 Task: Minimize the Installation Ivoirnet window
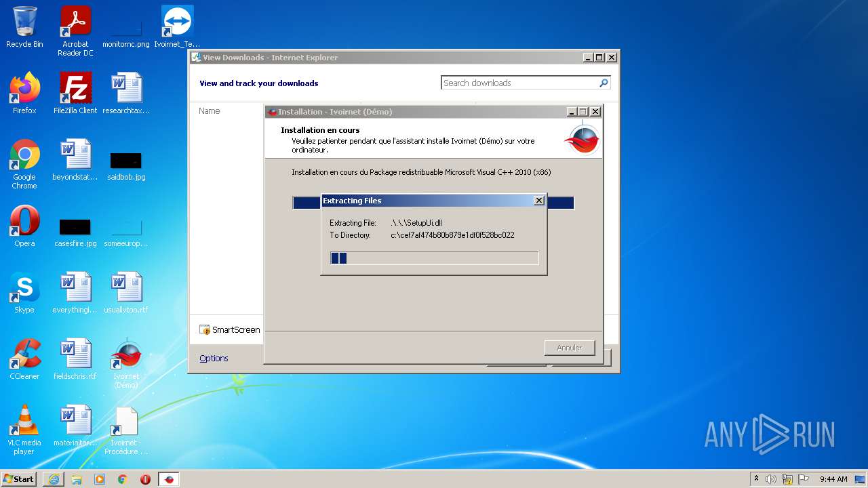pos(572,112)
